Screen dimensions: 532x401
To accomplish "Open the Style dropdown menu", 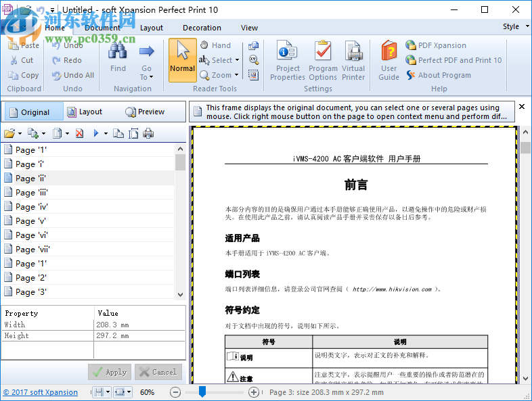I will [515, 26].
